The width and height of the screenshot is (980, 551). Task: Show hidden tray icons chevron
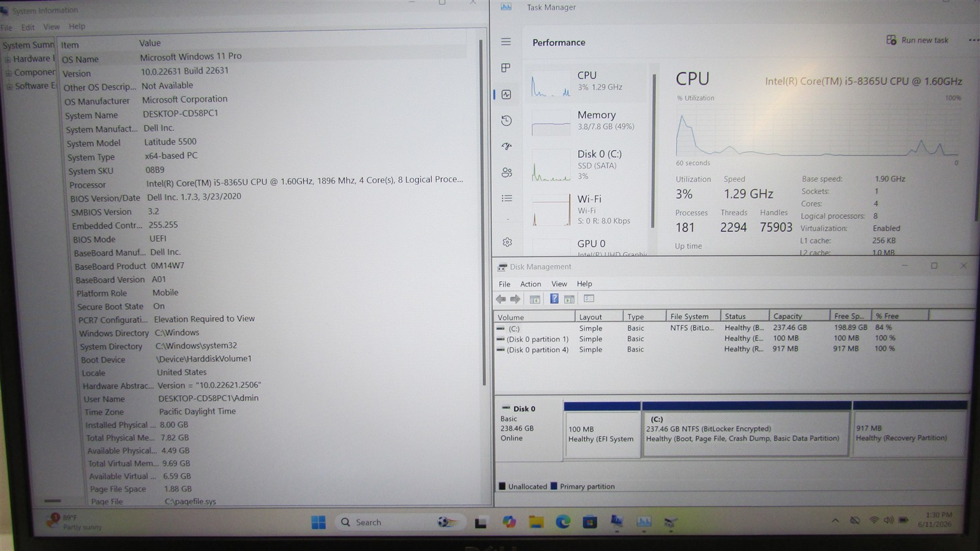[x=835, y=521]
